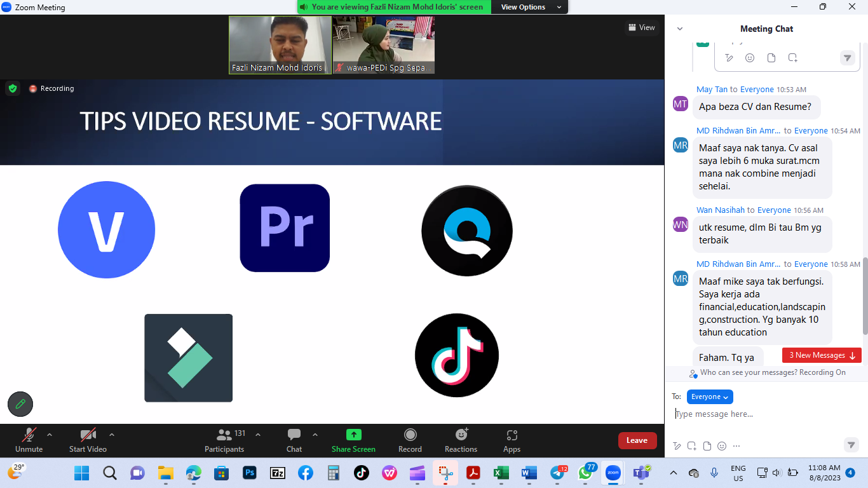The width and height of the screenshot is (868, 488).
Task: Expand the View Options dropdown
Action: [531, 7]
